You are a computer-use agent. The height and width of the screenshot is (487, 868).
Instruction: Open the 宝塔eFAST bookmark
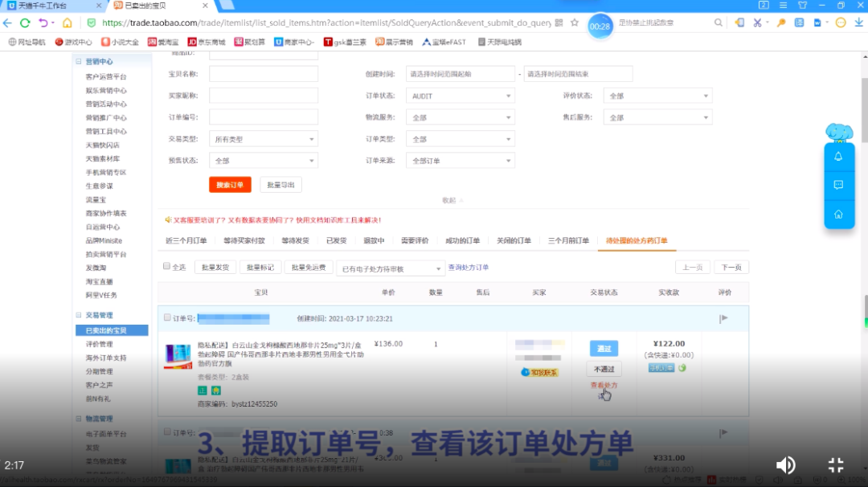point(444,42)
